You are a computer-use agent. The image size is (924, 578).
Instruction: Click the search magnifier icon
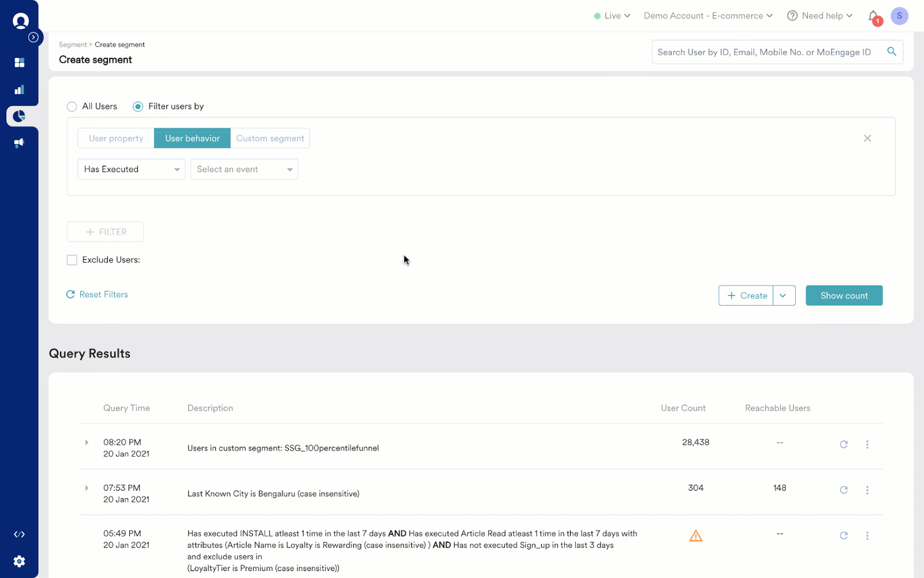pos(892,51)
